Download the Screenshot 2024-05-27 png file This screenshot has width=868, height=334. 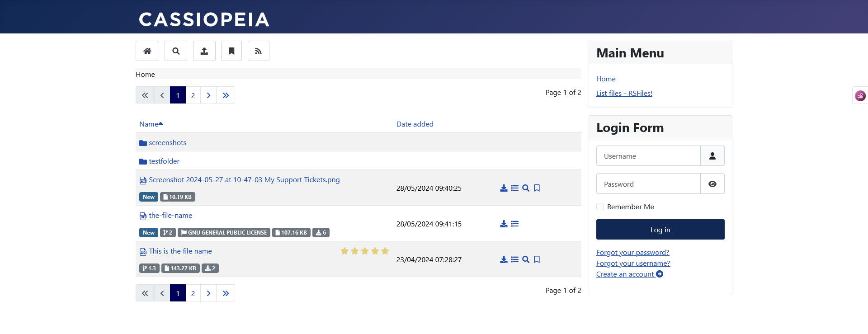504,188
